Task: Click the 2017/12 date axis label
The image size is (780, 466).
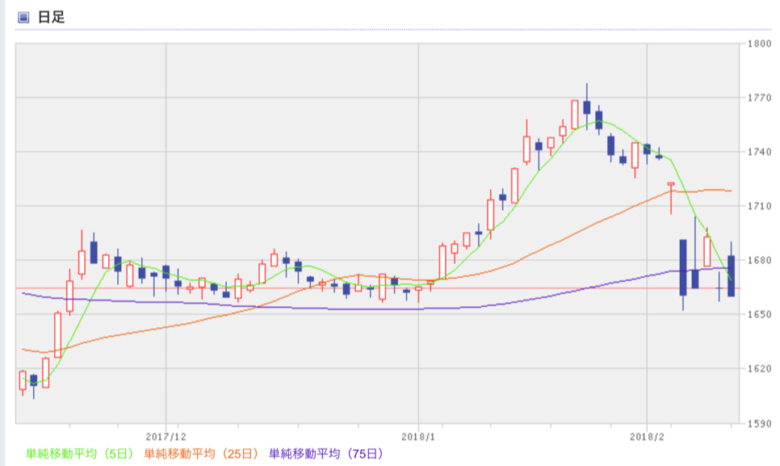Action: (x=166, y=437)
